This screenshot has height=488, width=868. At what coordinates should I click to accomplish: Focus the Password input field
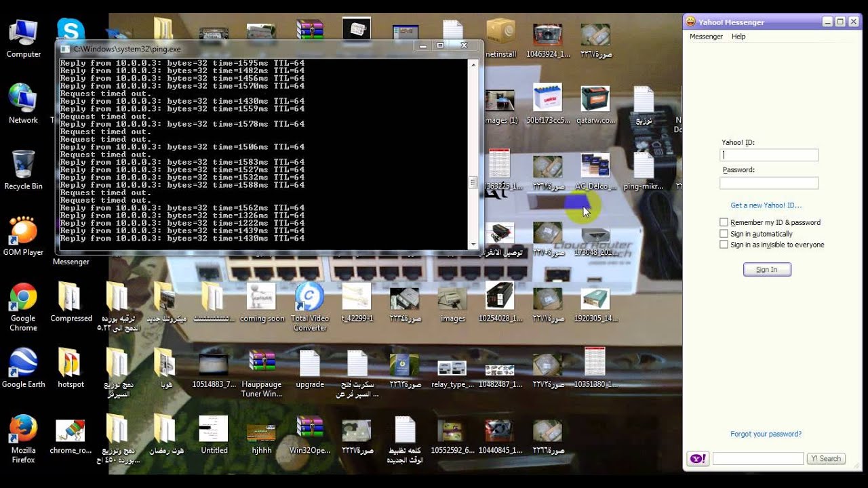click(769, 183)
